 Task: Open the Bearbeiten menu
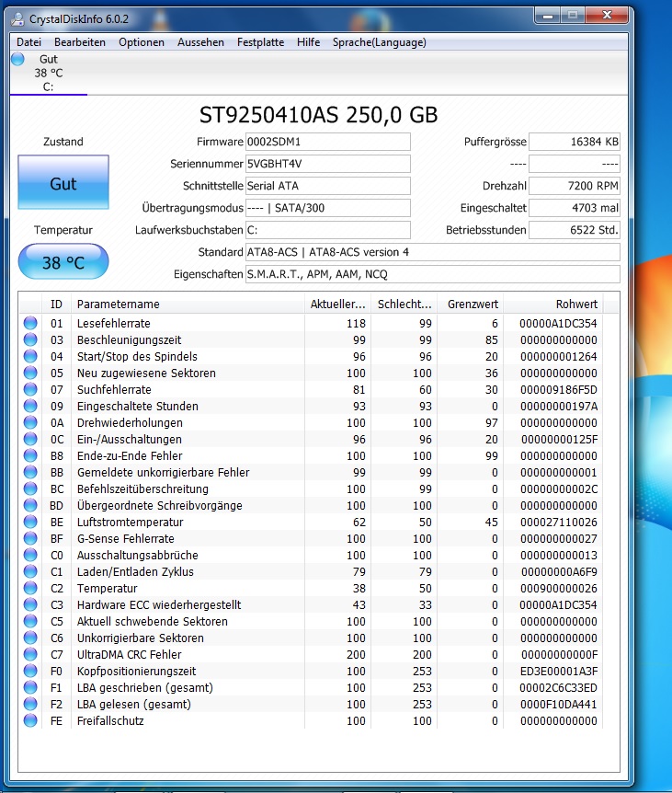pyautogui.click(x=80, y=42)
